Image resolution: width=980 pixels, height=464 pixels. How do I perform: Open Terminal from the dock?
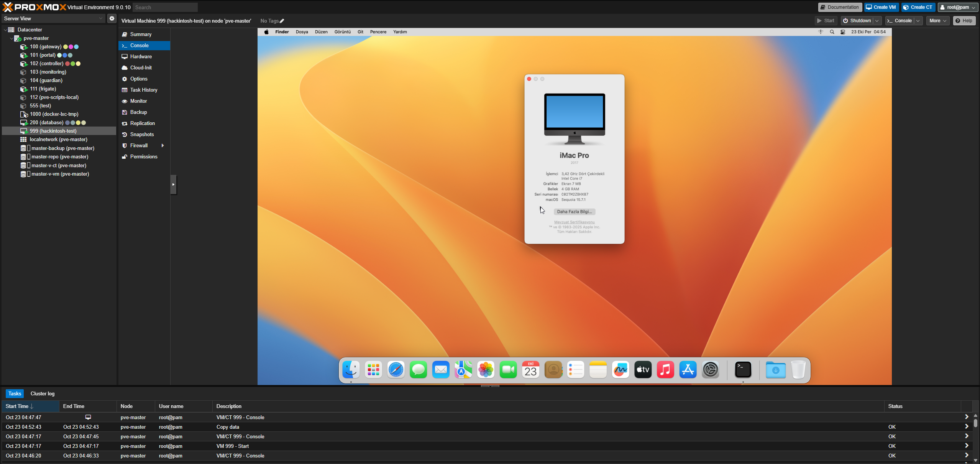743,370
